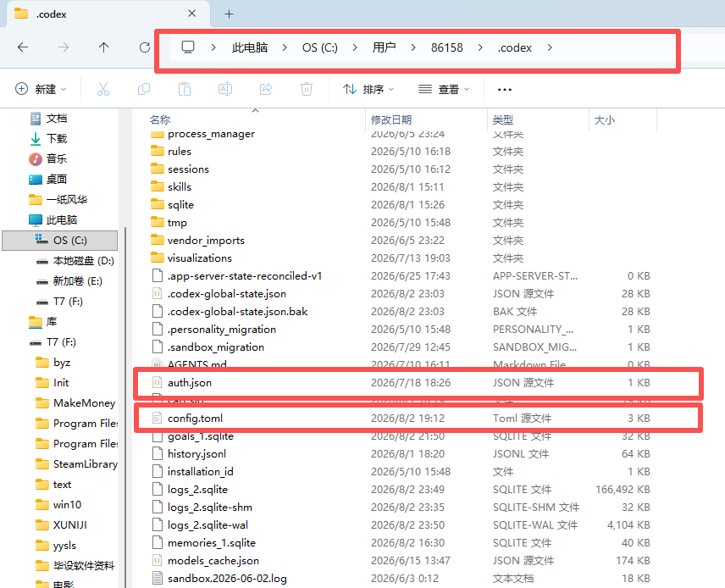
Task: Select the sandbox.2026-06-02.log file icon
Action: (158, 579)
